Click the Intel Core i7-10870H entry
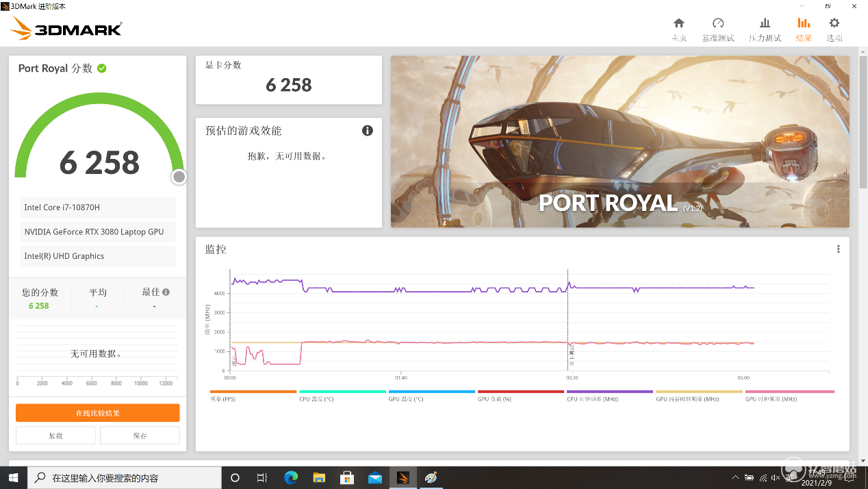 coord(98,208)
